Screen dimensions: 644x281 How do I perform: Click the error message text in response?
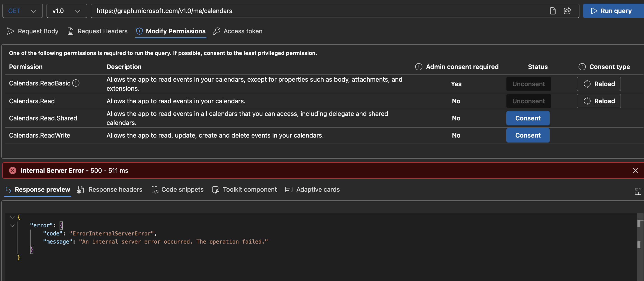click(173, 242)
